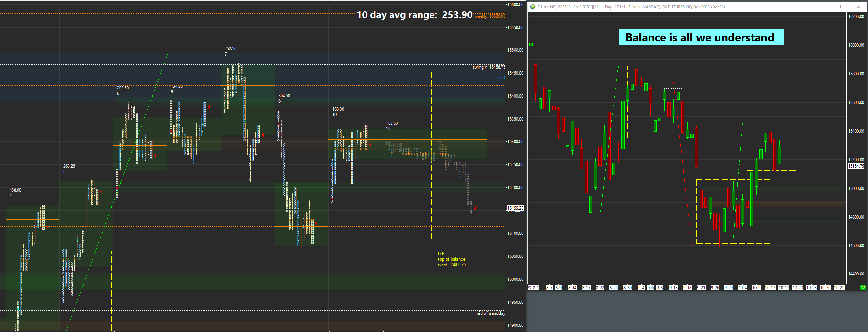Select the 'Balance is all we understand' label
This screenshot has height=332, width=868.
tap(701, 37)
